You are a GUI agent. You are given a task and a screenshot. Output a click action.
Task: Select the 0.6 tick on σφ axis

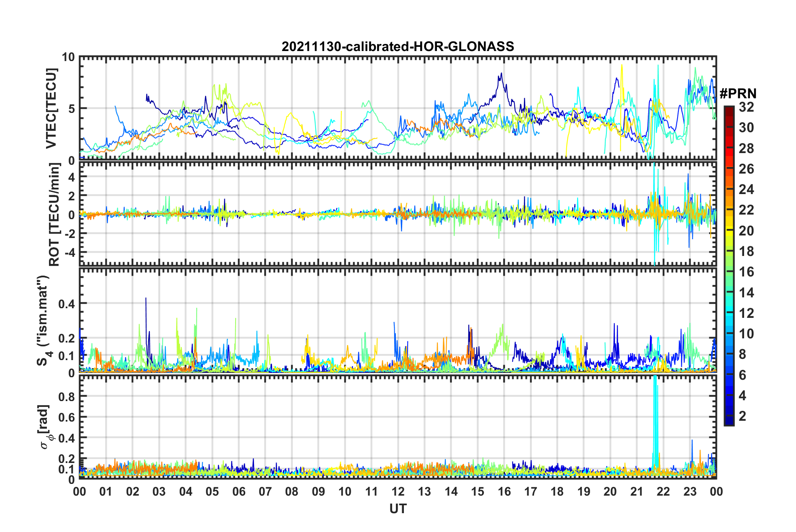(x=67, y=417)
